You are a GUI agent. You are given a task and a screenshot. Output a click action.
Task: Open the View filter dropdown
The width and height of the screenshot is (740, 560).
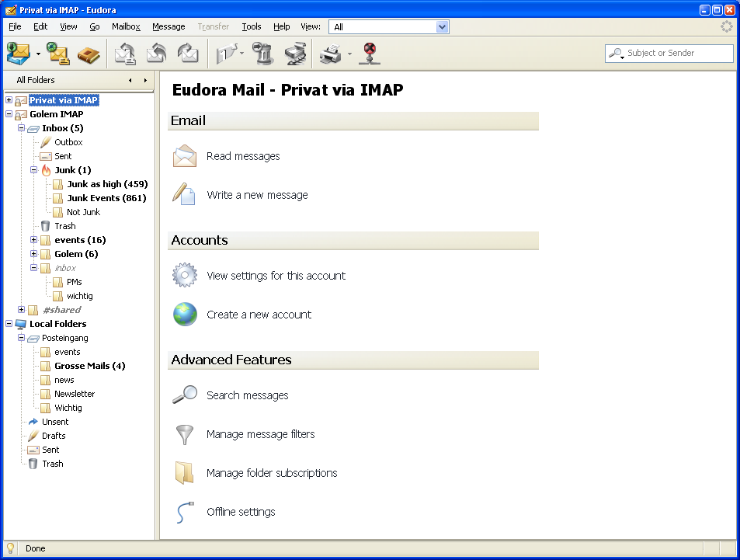(442, 27)
